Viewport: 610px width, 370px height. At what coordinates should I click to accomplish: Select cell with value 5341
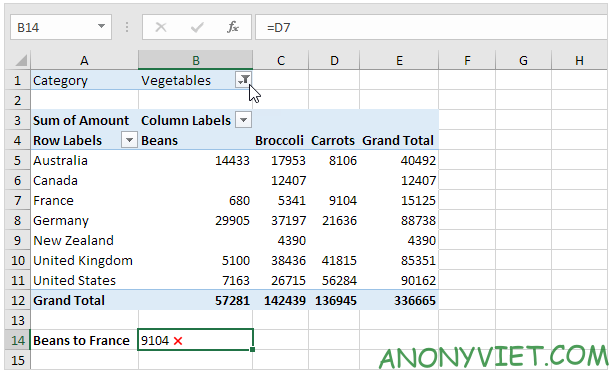(x=281, y=200)
